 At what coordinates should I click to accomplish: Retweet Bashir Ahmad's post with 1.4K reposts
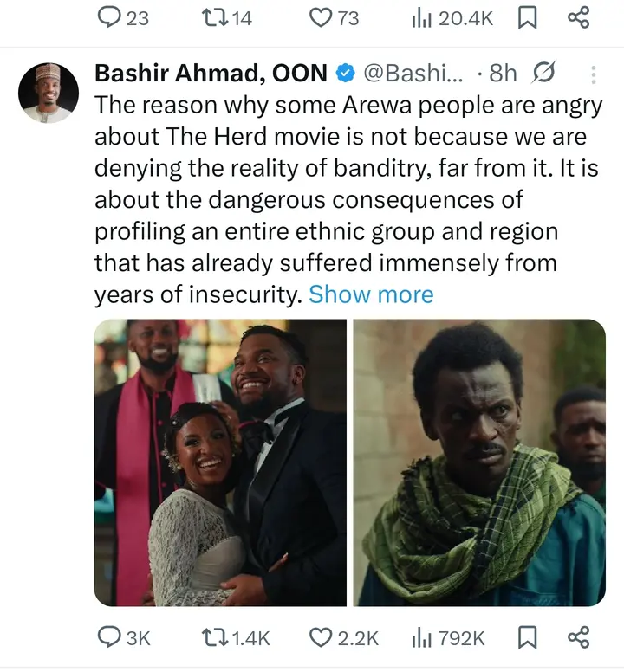pos(211,637)
